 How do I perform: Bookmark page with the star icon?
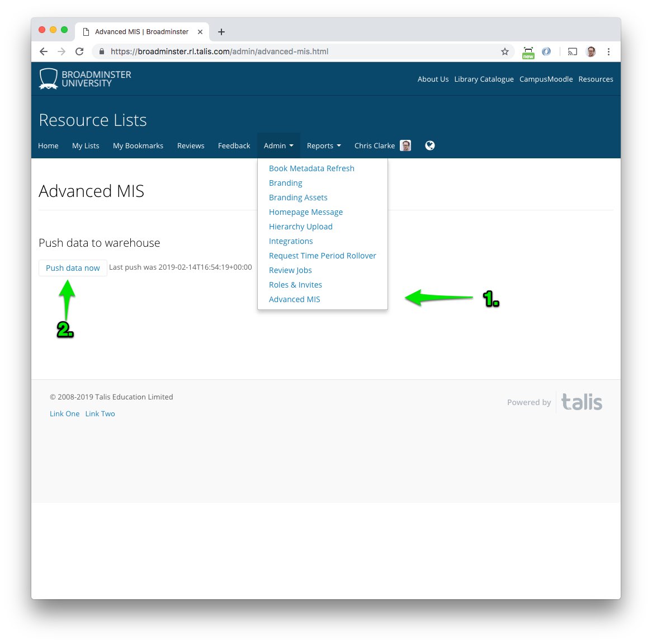(504, 51)
